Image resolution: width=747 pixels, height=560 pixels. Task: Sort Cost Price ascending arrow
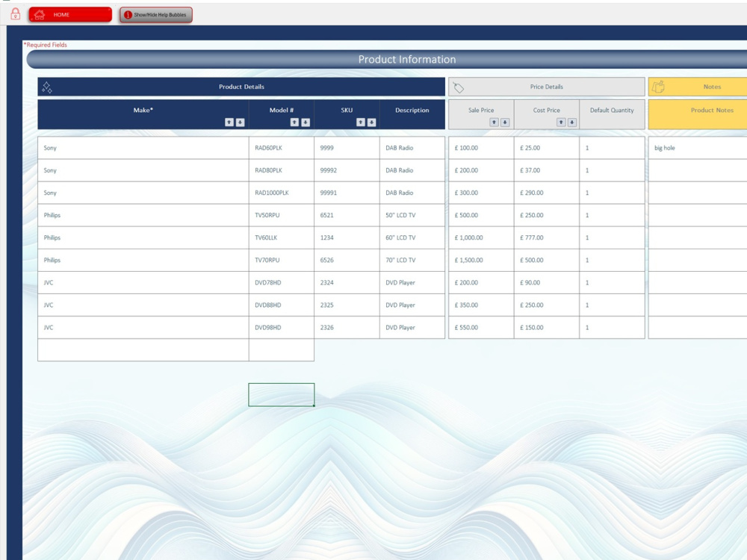point(561,122)
